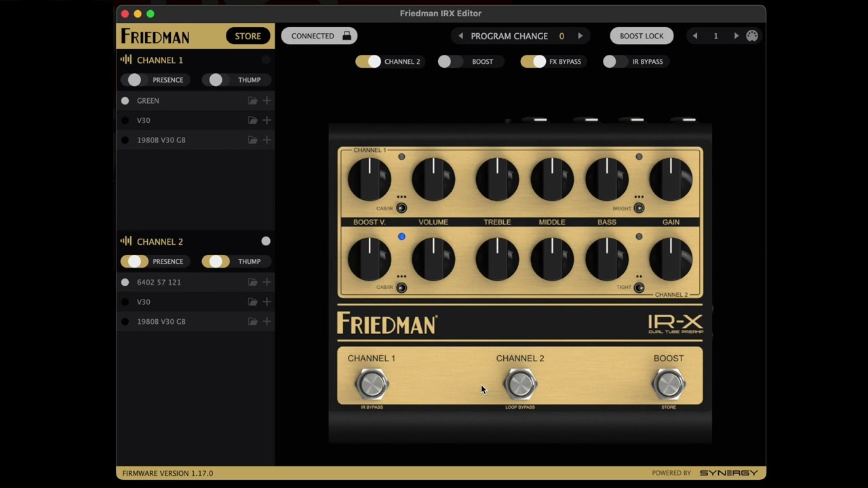This screenshot has width=868, height=488.
Task: Select Channel 1 V30 radio dot
Action: click(x=125, y=120)
